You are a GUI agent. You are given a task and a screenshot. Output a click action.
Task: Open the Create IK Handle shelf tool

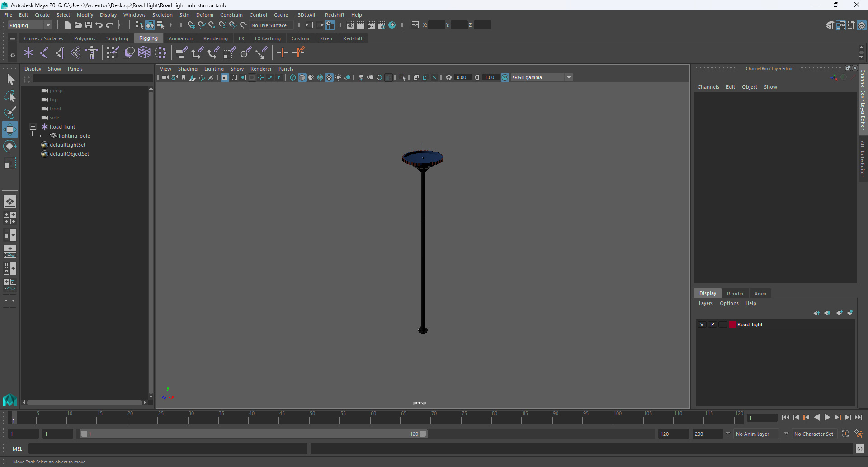click(x=60, y=53)
